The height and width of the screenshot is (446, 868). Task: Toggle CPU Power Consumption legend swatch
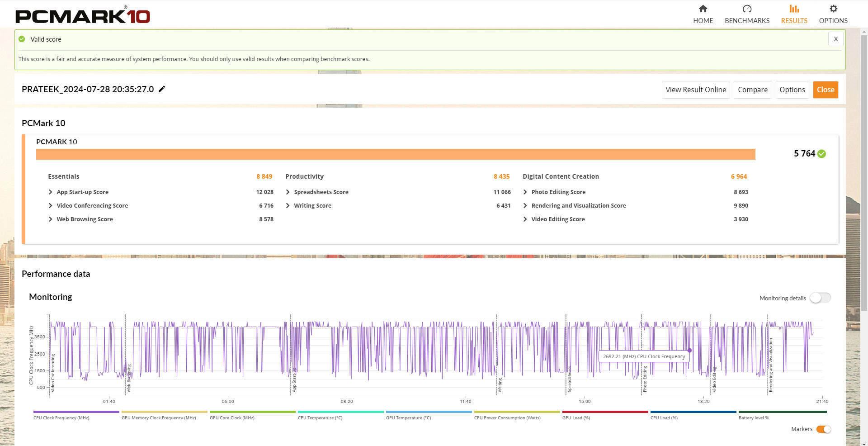tap(517, 412)
